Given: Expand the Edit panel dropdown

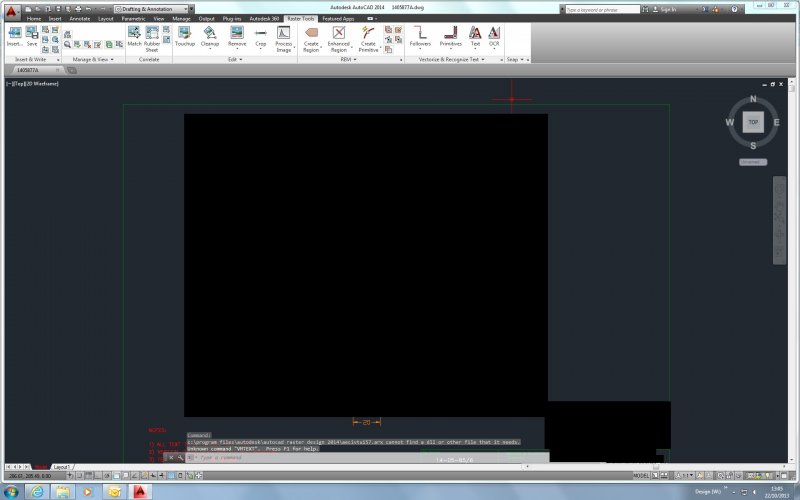Looking at the screenshot, I should click(x=235, y=60).
